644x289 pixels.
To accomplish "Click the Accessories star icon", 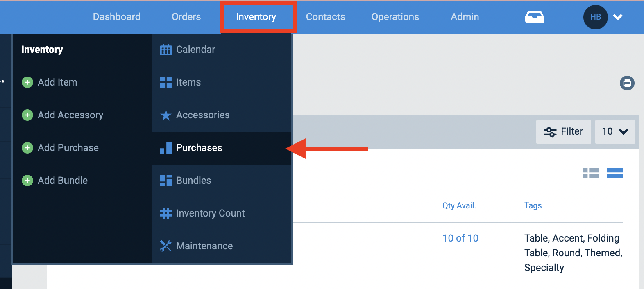I will 166,115.
